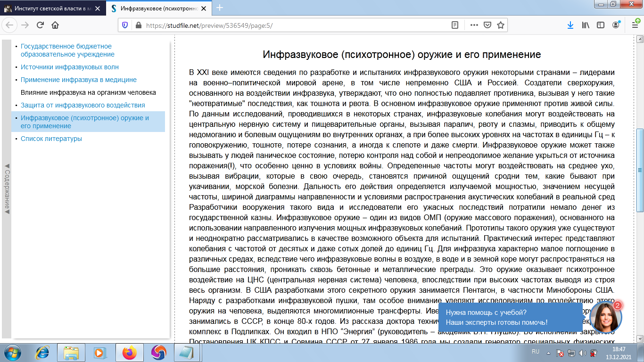Image resolution: width=644 pixels, height=362 pixels.
Task: Click the page's vertical scrollbar thumb
Action: 640,170
